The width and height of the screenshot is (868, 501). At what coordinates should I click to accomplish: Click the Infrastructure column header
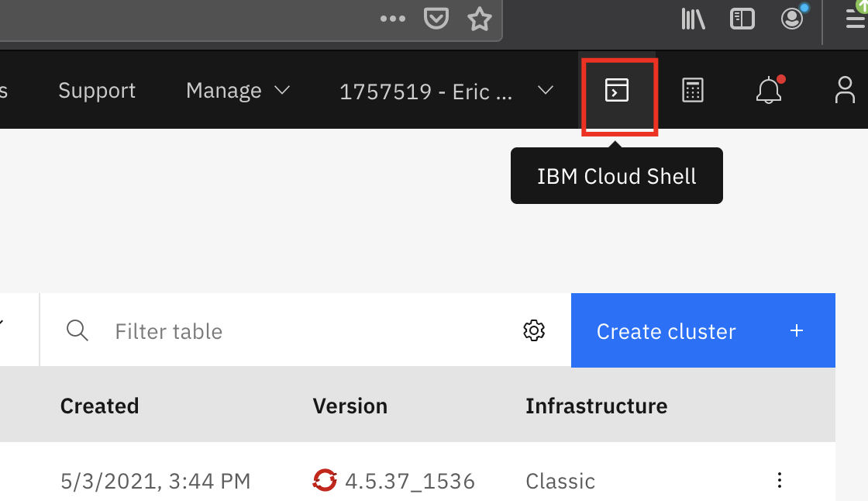(596, 406)
